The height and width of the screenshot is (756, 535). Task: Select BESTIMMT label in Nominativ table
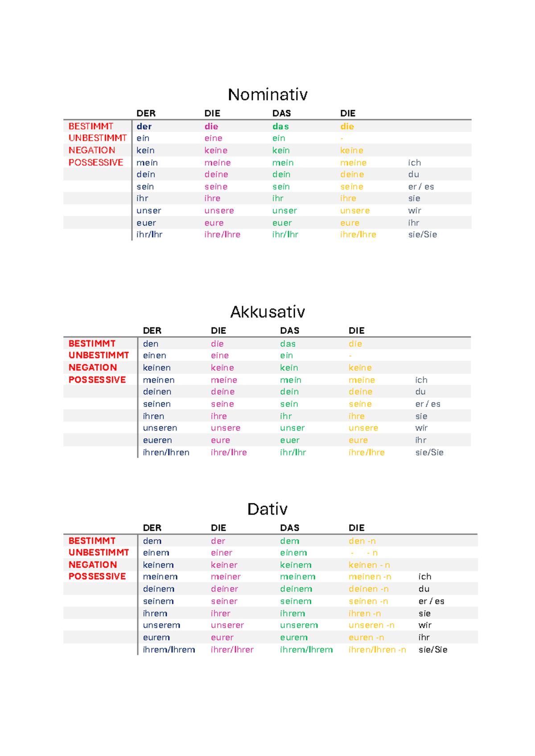(x=91, y=126)
